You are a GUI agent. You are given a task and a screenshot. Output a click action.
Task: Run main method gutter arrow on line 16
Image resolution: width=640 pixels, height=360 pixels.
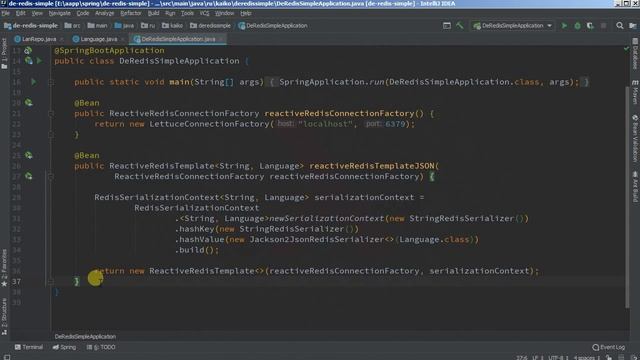point(33,82)
